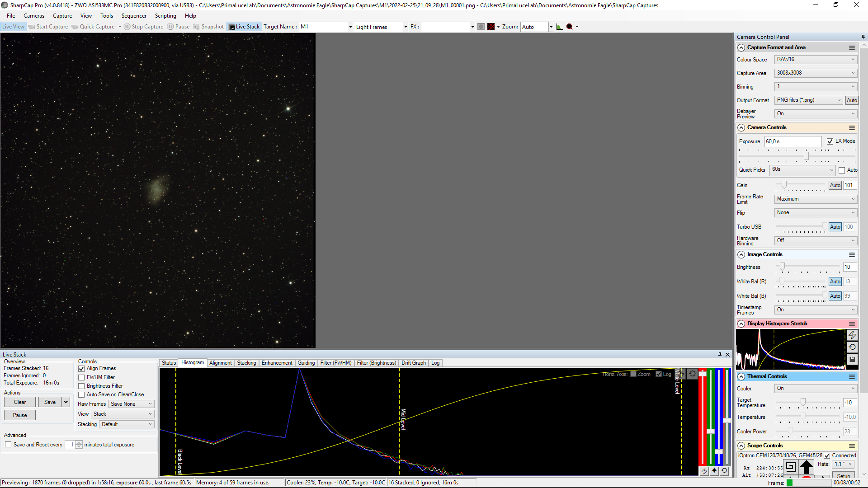
Task: Click Stop Capture in the toolbar
Action: pos(144,27)
